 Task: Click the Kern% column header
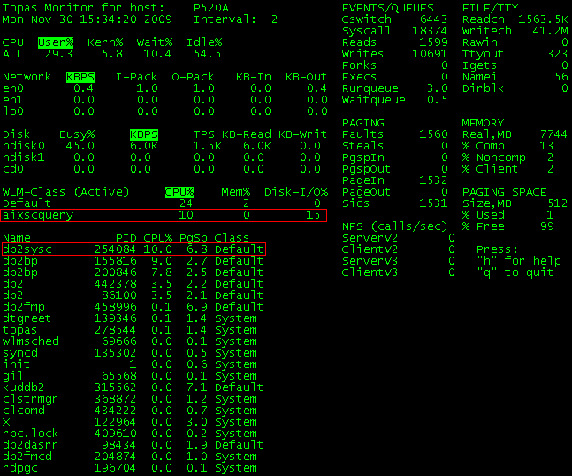105,43
